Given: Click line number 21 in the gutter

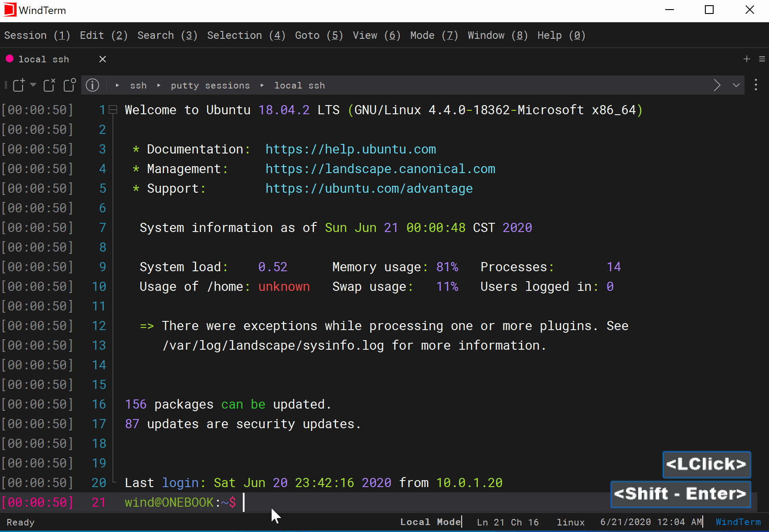Looking at the screenshot, I should click(99, 502).
